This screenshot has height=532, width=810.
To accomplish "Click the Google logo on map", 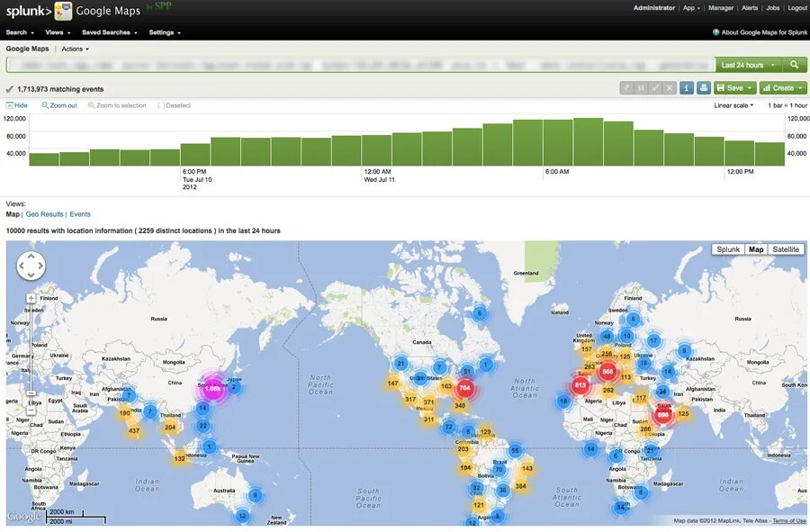I will [x=23, y=517].
